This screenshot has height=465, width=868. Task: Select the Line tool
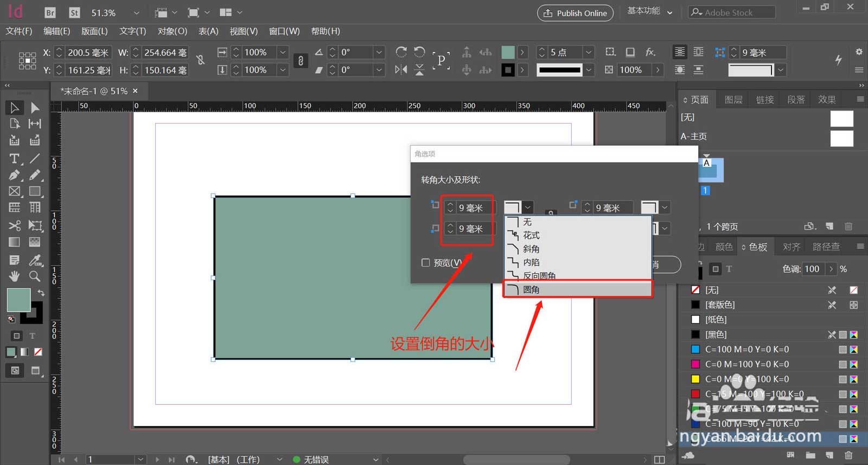(35, 159)
